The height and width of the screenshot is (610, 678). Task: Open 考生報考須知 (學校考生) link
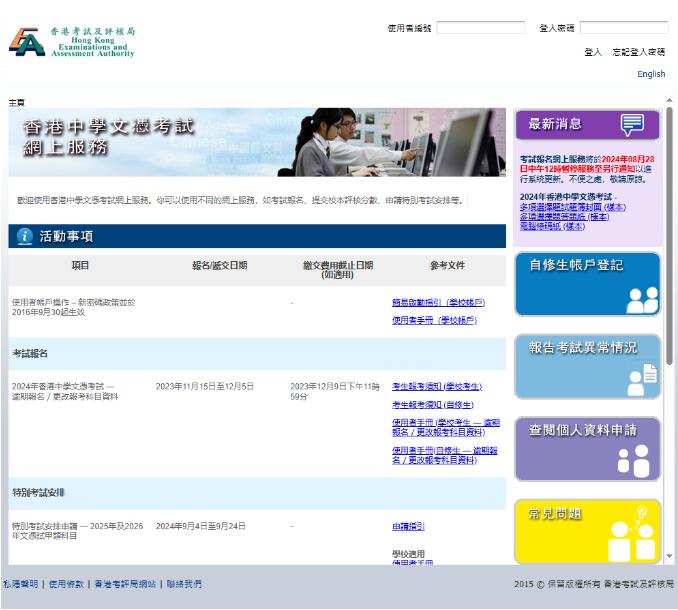click(437, 386)
